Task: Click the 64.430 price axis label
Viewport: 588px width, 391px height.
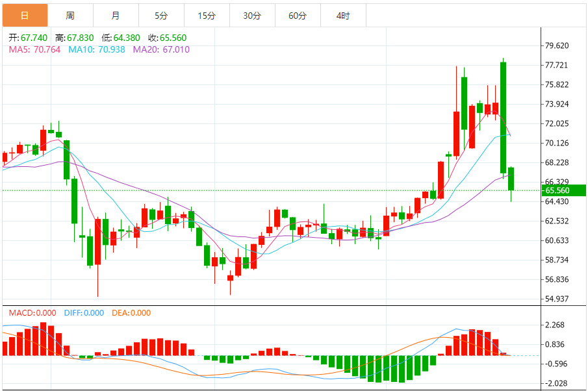Action: click(557, 202)
